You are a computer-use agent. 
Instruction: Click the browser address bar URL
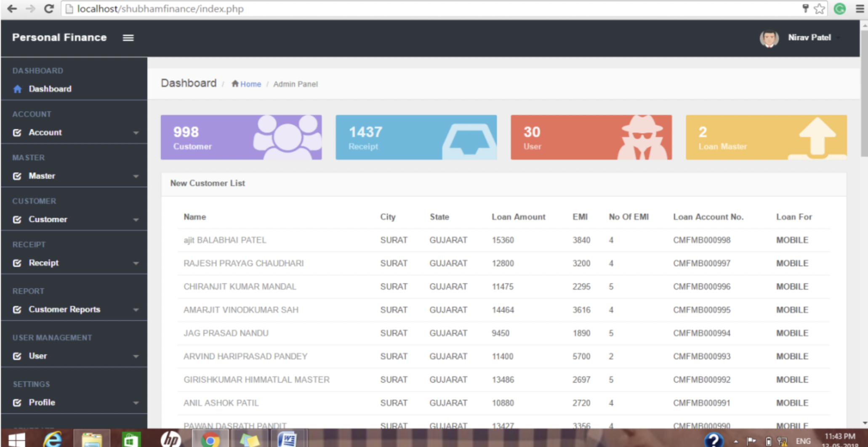[160, 9]
